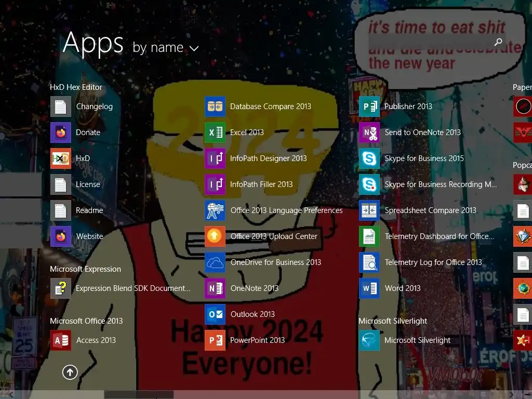Open Skype for Business Recording Manager icon
The height and width of the screenshot is (399, 532).
tap(369, 184)
